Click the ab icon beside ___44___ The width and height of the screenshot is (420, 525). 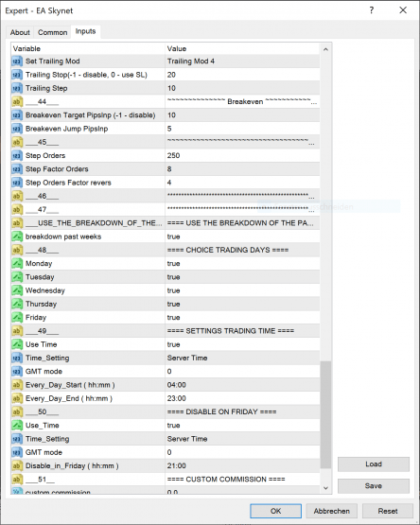click(17, 102)
